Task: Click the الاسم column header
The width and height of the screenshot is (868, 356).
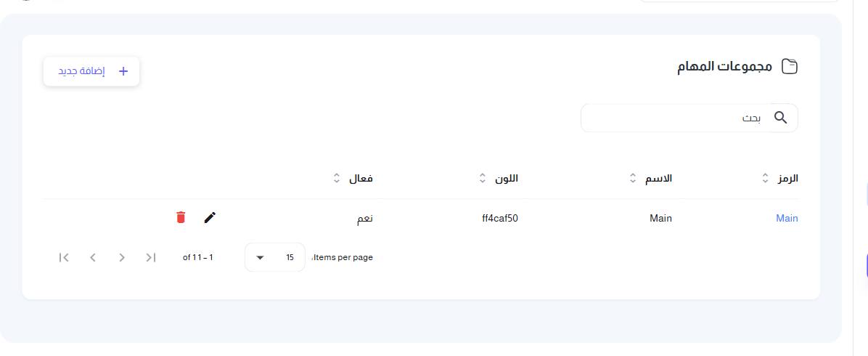Action: click(x=659, y=179)
